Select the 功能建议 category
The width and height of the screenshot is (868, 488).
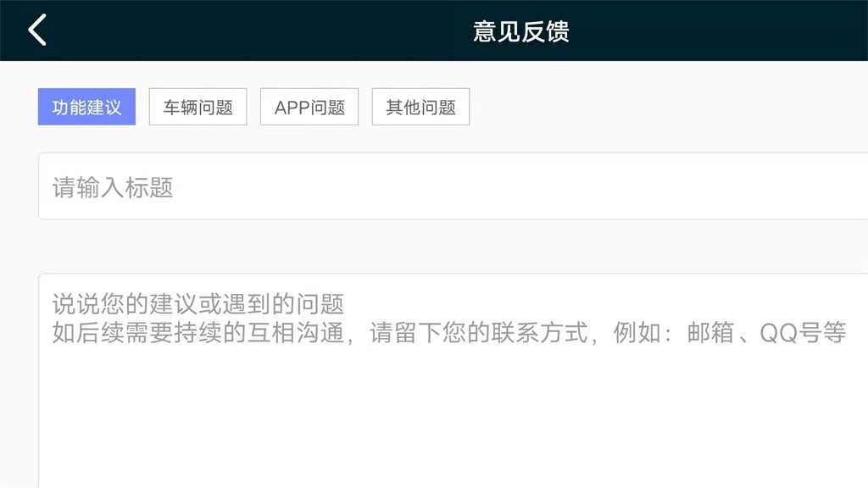[x=87, y=107]
